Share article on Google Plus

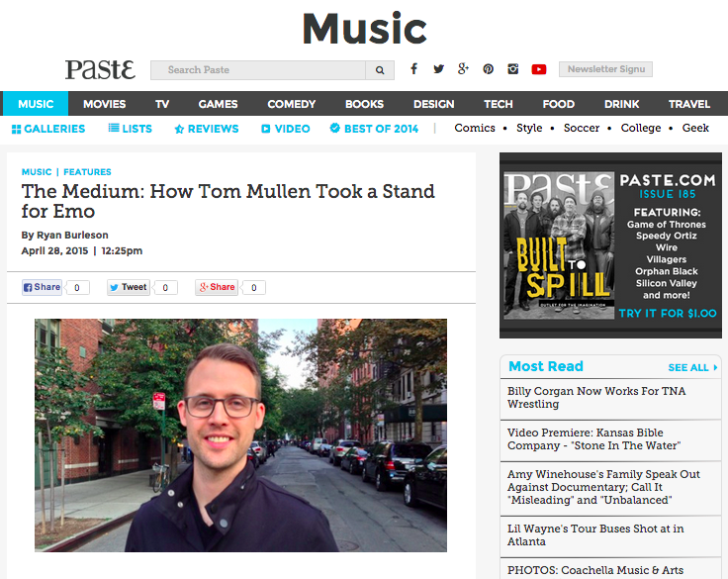217,287
